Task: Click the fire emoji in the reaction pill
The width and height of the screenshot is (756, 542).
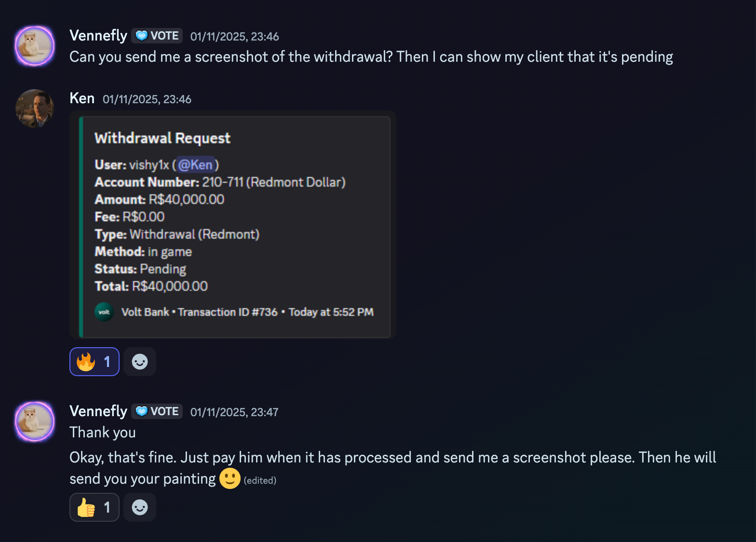Action: click(87, 361)
